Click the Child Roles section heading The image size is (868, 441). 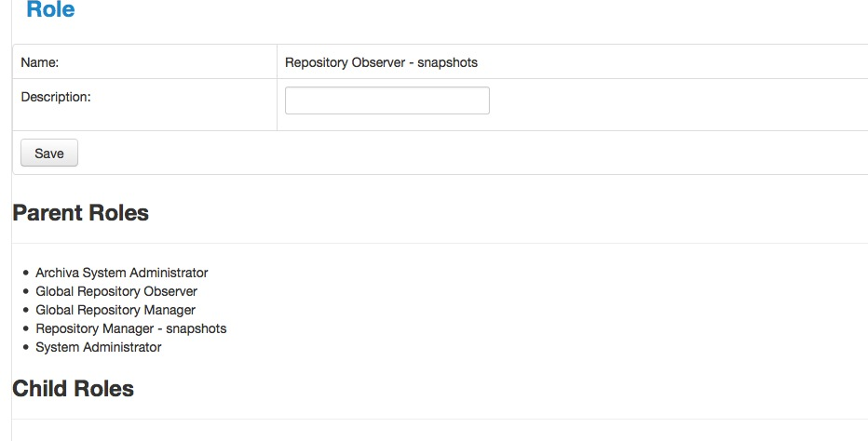(x=73, y=388)
